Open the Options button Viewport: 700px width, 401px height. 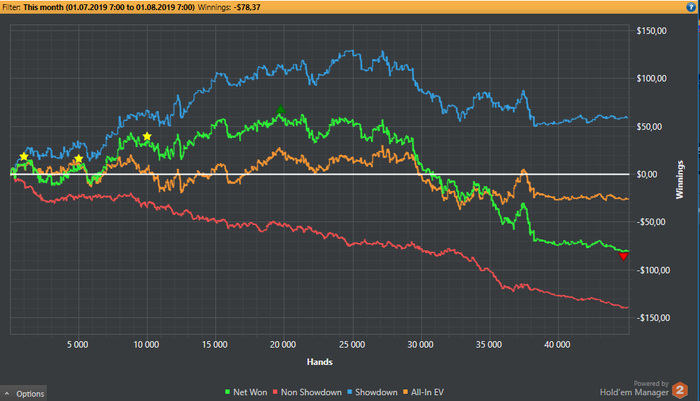23,393
